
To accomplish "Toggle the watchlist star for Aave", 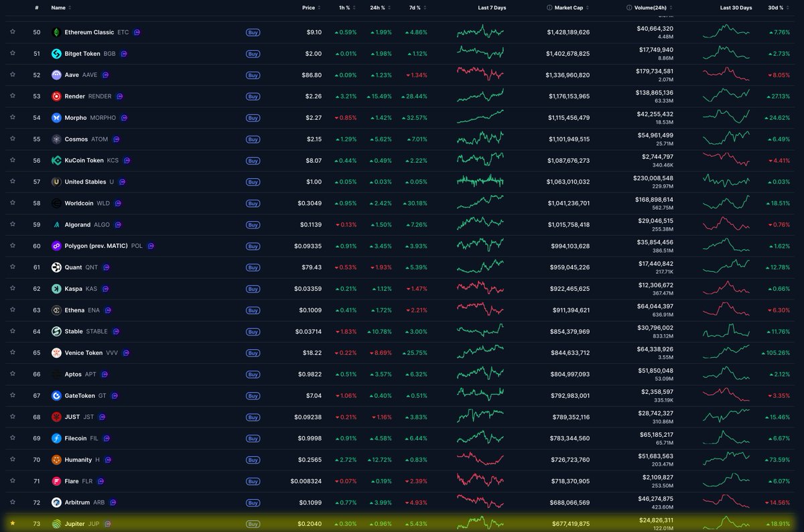I will coord(12,75).
